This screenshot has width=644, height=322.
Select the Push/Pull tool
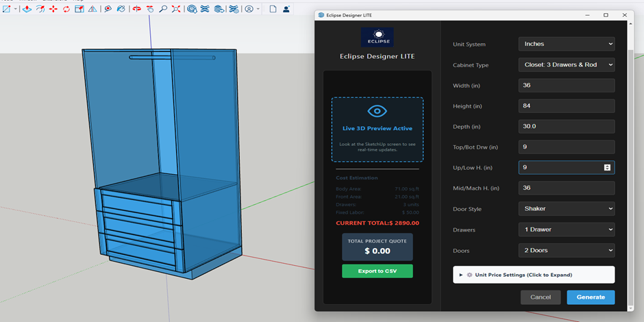pyautogui.click(x=27, y=9)
